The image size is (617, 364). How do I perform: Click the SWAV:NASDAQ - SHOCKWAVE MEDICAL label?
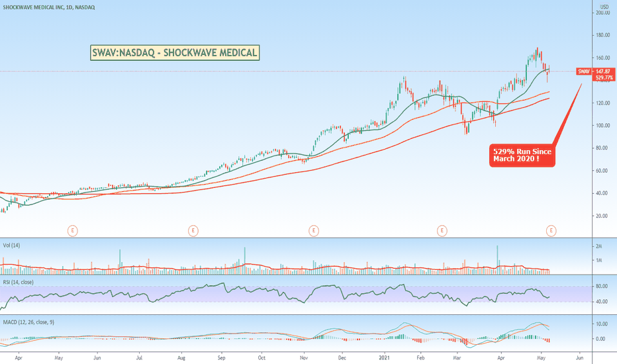(175, 53)
